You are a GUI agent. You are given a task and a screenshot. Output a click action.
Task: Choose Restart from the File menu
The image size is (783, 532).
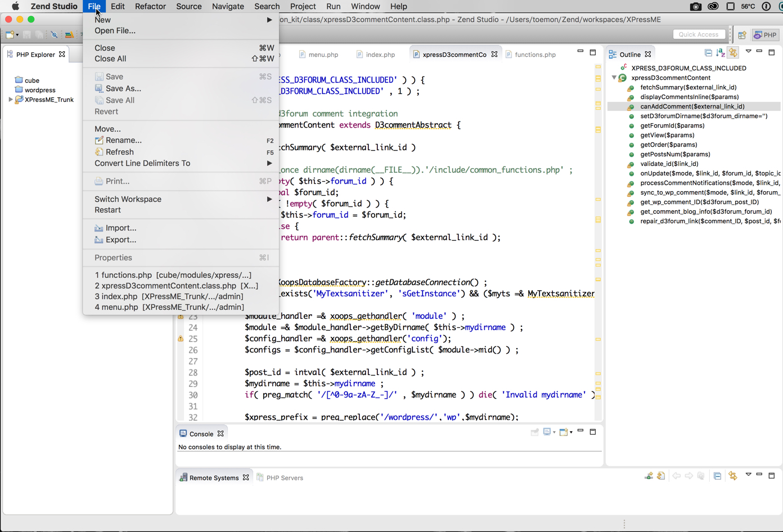click(x=181, y=210)
